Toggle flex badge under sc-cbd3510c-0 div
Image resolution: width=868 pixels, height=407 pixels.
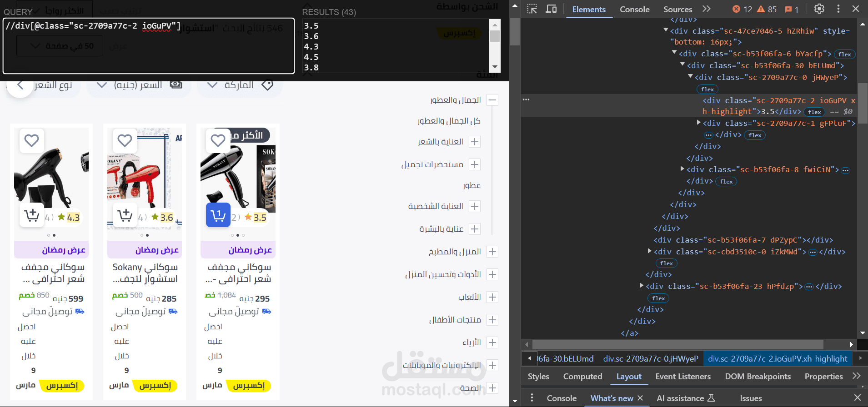tap(667, 263)
